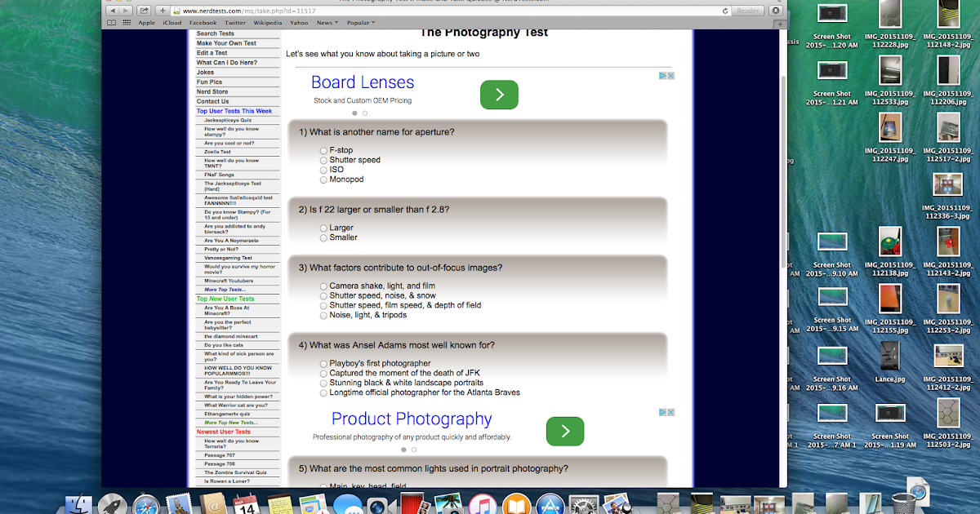Activate Reader mode in the address bar

[748, 11]
